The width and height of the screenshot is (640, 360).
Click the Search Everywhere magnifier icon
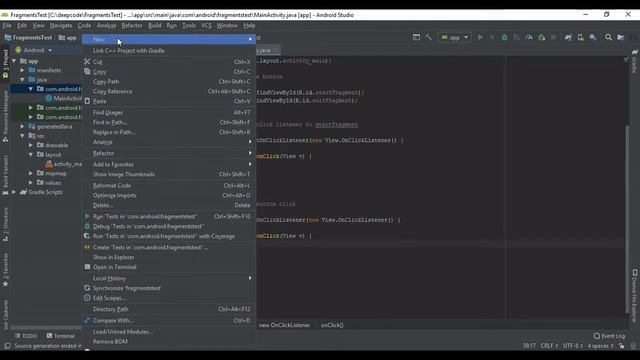pyautogui.click(x=608, y=37)
